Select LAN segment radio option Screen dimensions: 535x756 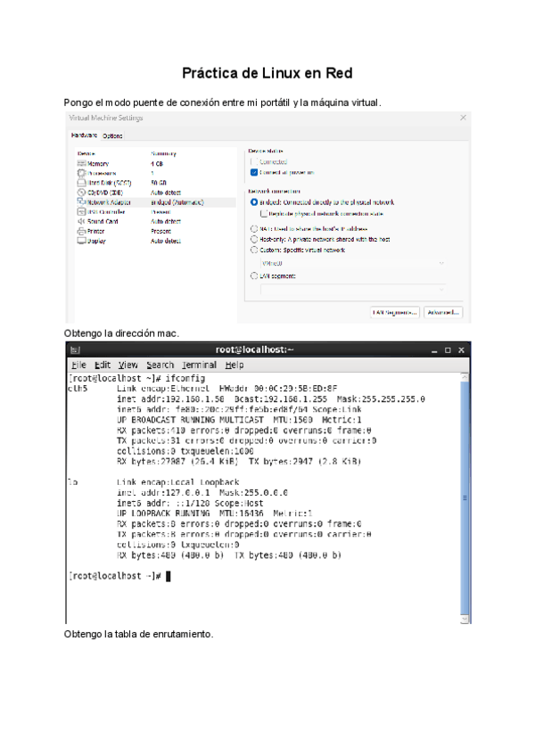click(254, 275)
